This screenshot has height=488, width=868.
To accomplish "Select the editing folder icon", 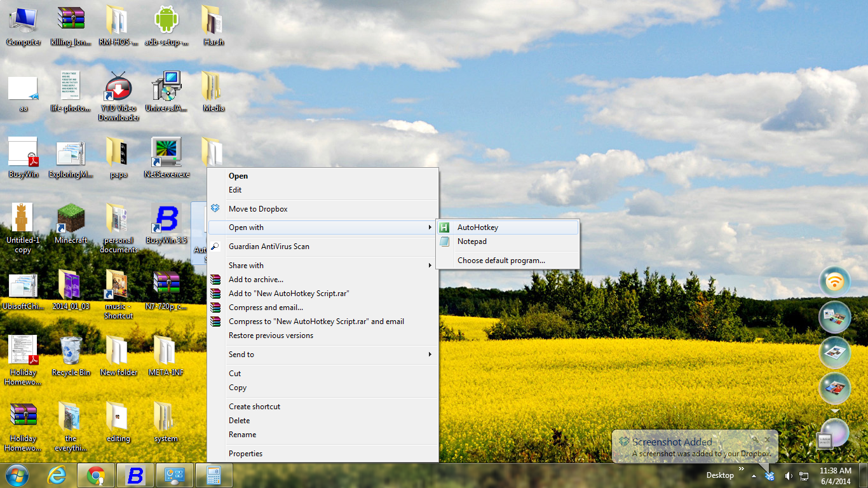I will [118, 423].
